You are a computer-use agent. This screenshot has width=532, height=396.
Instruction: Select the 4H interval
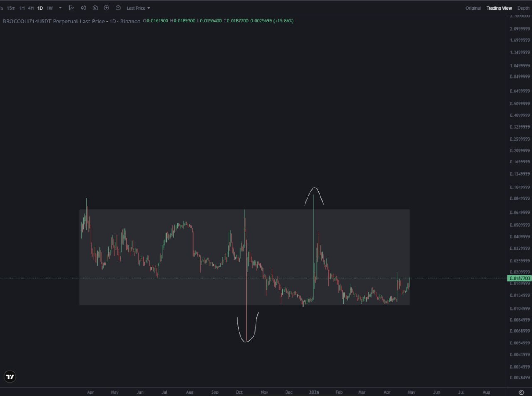pos(31,8)
